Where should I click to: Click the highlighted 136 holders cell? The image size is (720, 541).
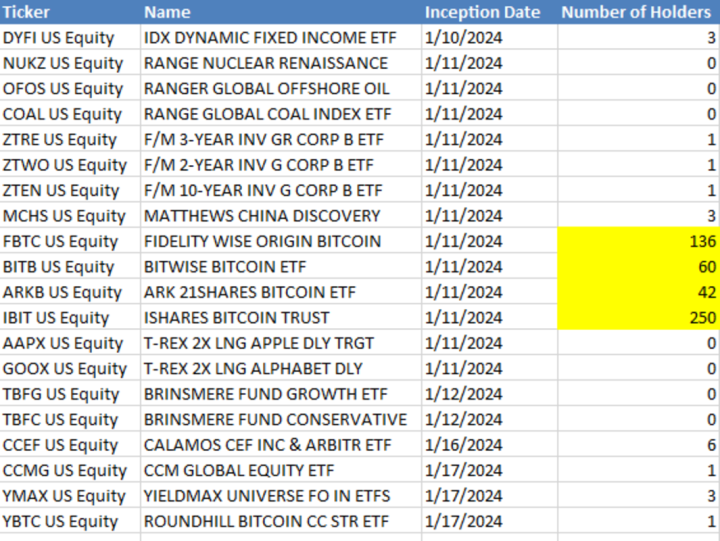[639, 241]
